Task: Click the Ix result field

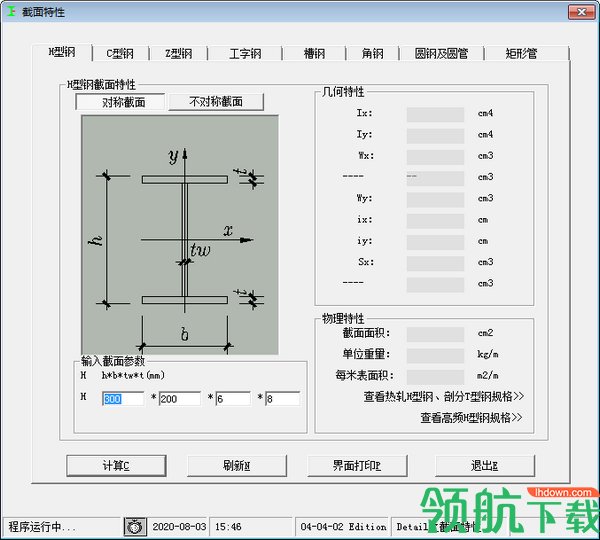Action: point(435,114)
